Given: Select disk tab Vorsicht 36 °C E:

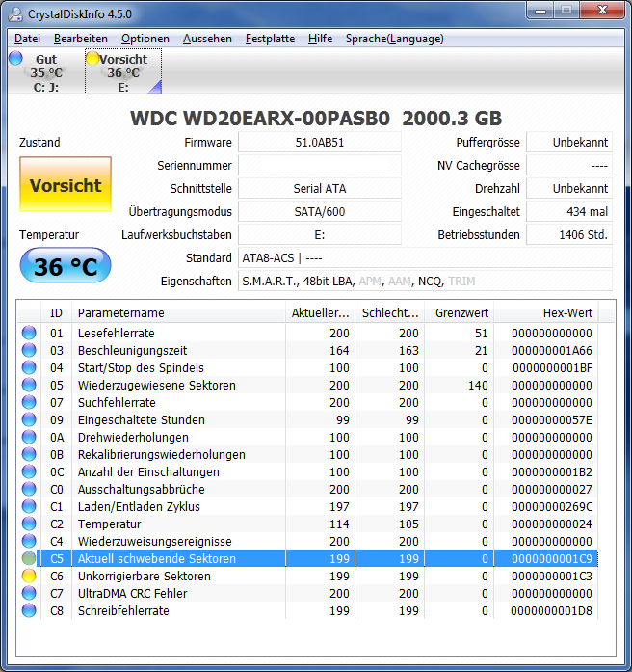Looking at the screenshot, I should coord(123,72).
